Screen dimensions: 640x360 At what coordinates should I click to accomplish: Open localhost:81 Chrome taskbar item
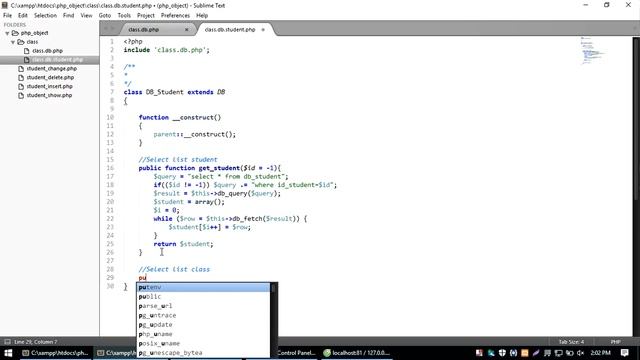pos(357,353)
